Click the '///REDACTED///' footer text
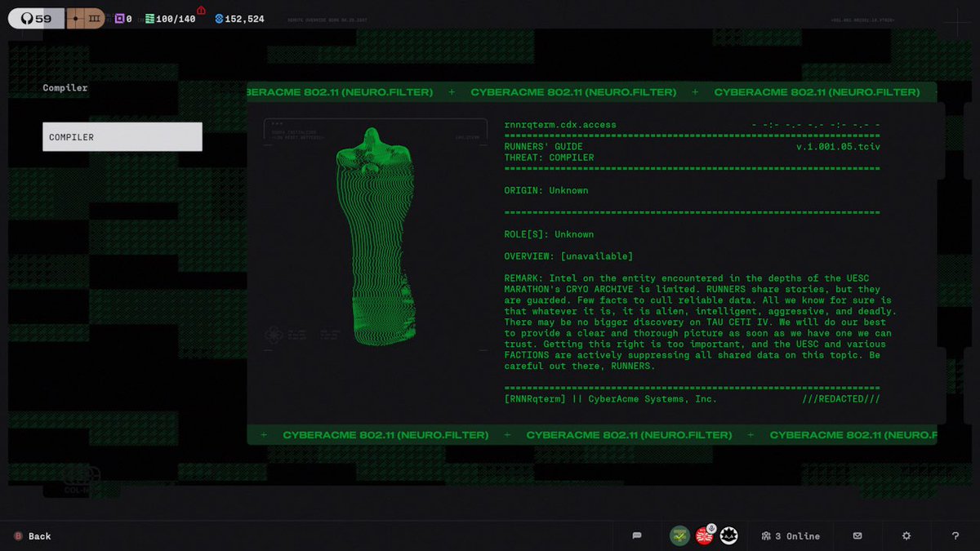This screenshot has width=980, height=551. (841, 399)
